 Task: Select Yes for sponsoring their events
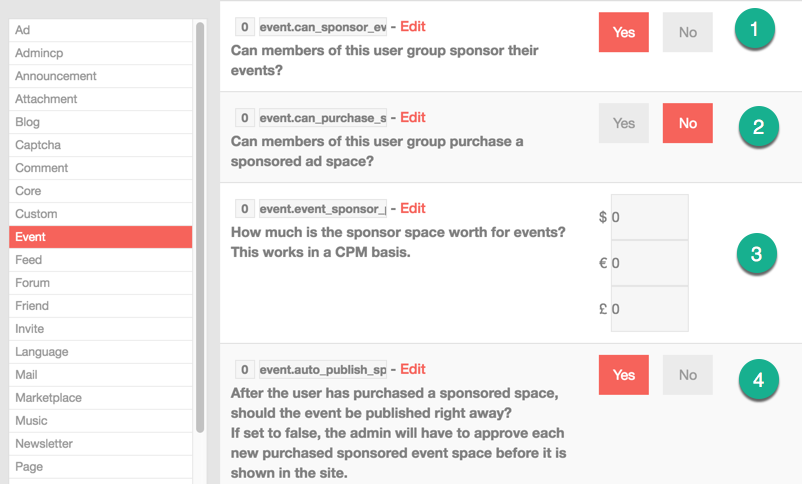point(624,32)
